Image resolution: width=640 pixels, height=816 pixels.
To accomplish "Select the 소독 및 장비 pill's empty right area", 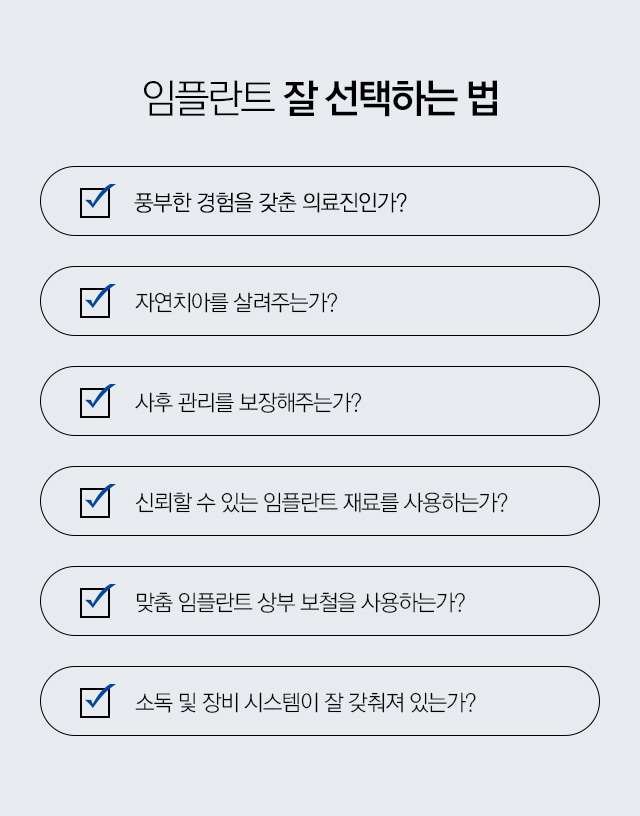I will click(x=536, y=701).
